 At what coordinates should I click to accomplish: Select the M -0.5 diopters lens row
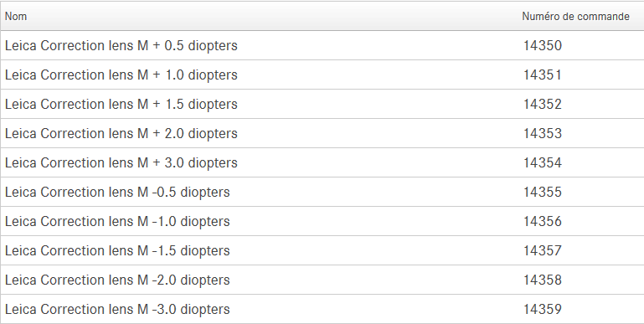pos(322,192)
